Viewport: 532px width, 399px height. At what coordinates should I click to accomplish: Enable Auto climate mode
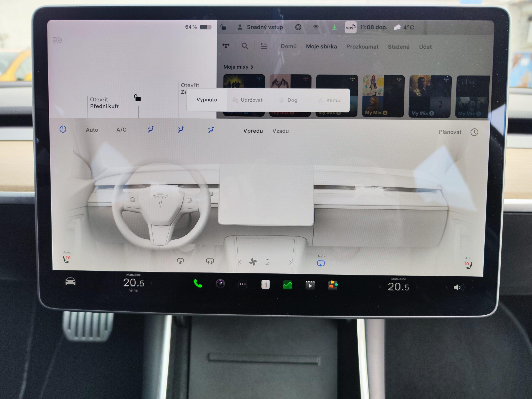[x=92, y=130]
